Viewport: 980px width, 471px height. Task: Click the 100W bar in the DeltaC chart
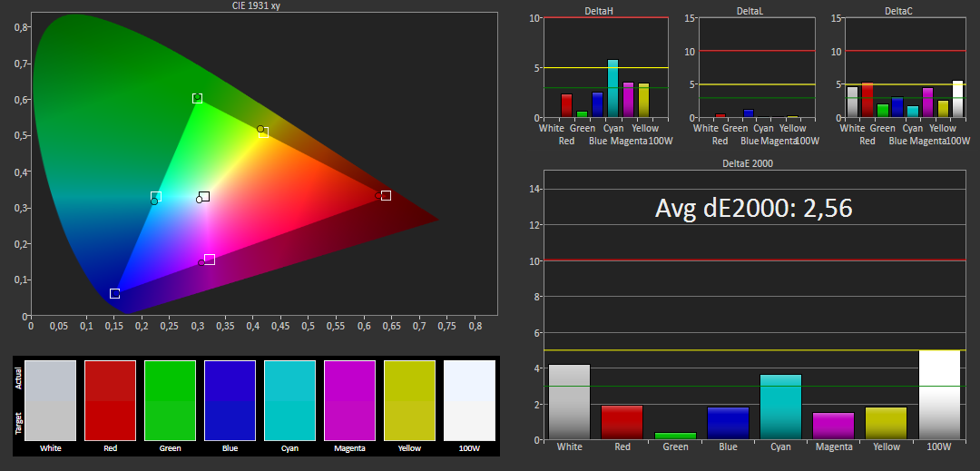click(x=958, y=99)
